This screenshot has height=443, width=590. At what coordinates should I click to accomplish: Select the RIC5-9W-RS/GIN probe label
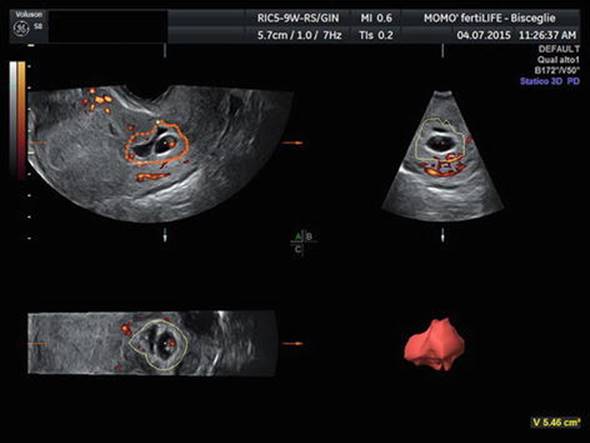tap(298, 18)
